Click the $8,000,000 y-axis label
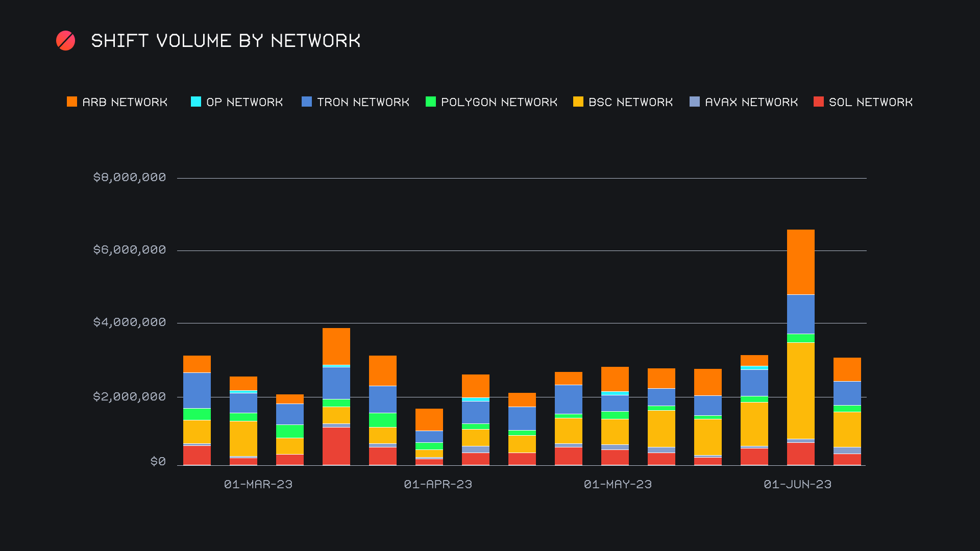 (130, 177)
